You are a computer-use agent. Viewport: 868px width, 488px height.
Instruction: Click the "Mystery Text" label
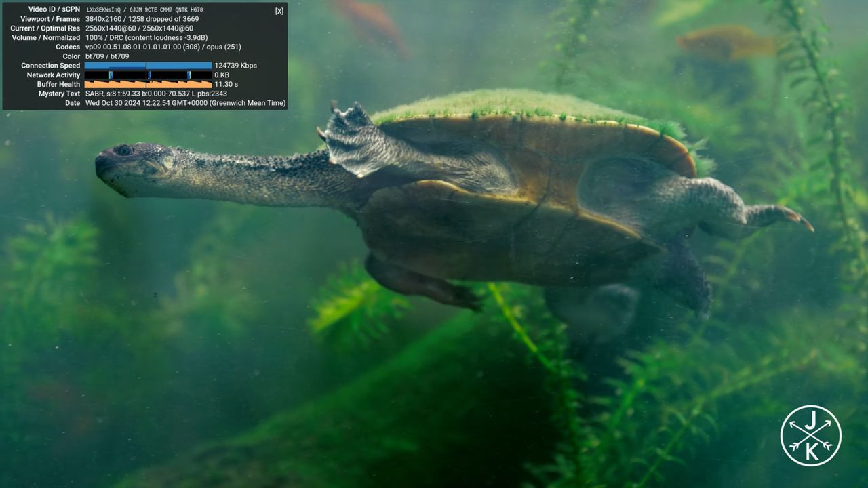click(x=59, y=94)
